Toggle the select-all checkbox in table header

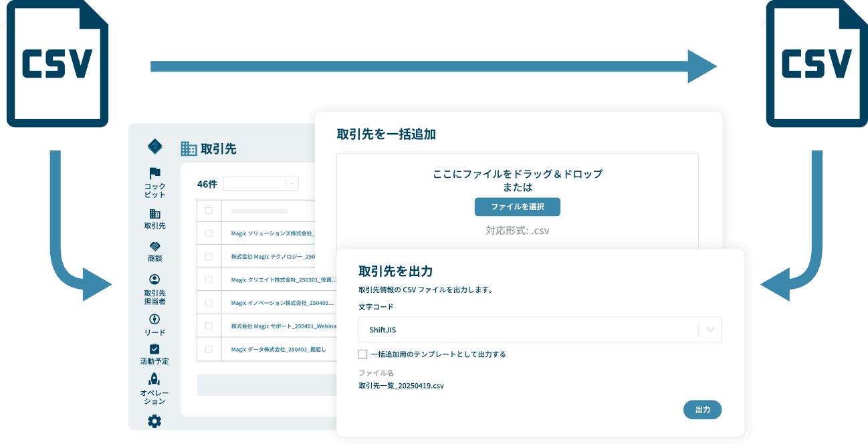coord(209,211)
